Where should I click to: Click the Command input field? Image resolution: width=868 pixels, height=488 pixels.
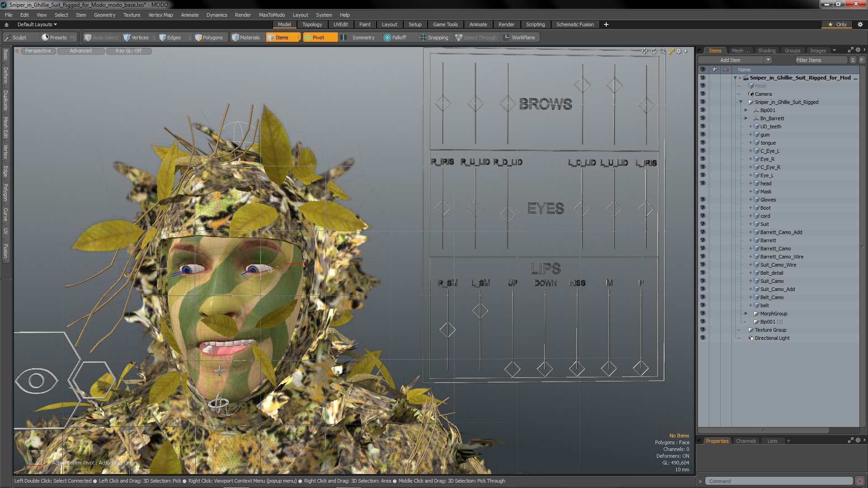click(778, 481)
